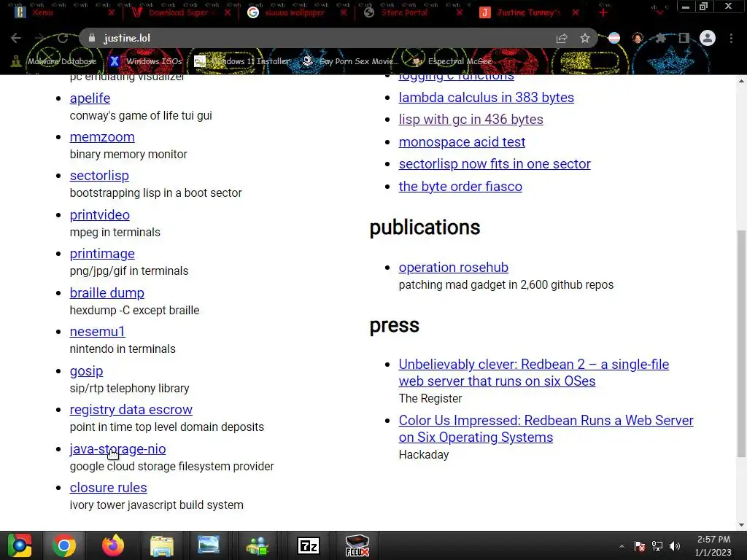Open the memzoom link

102,136
